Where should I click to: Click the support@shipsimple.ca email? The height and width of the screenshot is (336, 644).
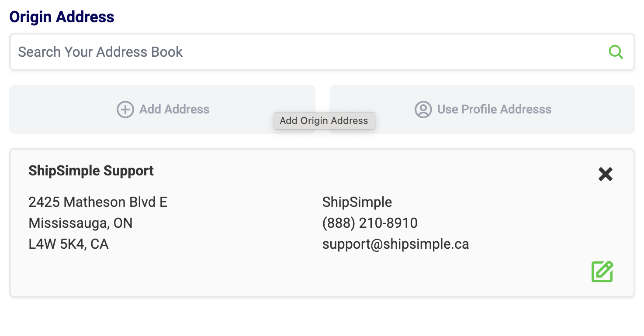tap(395, 244)
